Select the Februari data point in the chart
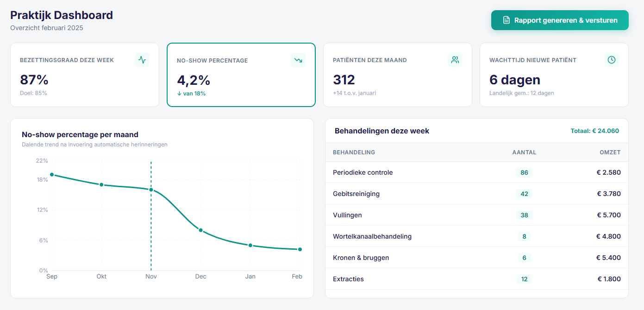The image size is (644, 310). [x=300, y=249]
